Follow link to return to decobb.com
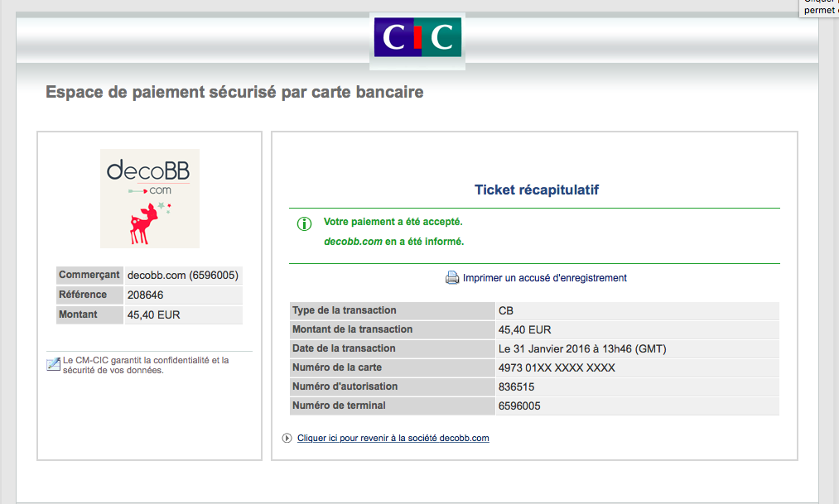This screenshot has height=504, width=839. point(393,439)
